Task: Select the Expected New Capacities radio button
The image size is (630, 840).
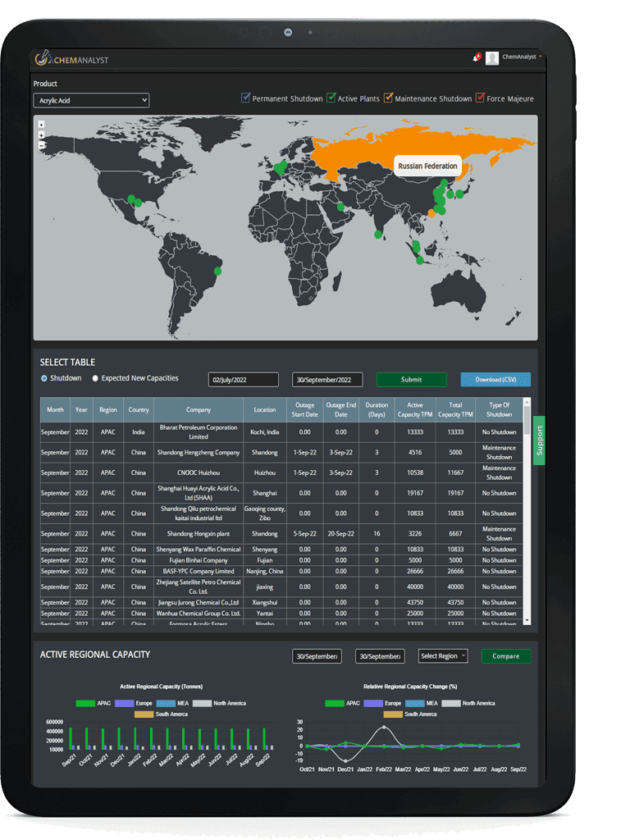Action: [95, 378]
